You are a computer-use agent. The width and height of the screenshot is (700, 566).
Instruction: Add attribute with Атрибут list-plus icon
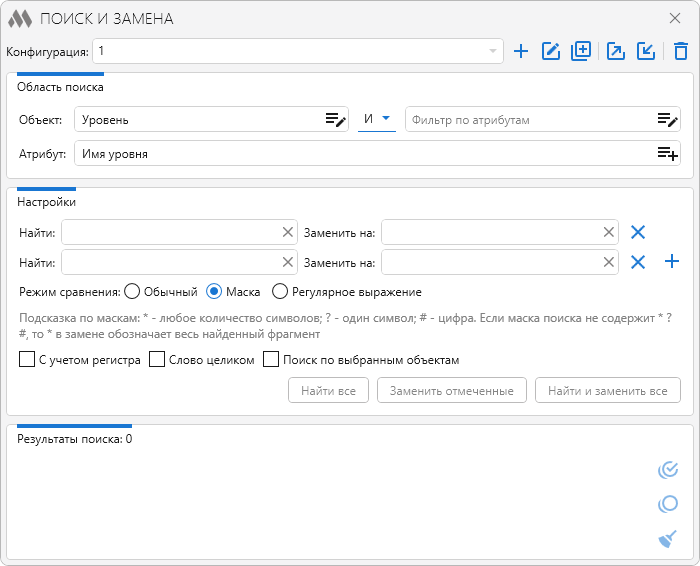click(667, 154)
